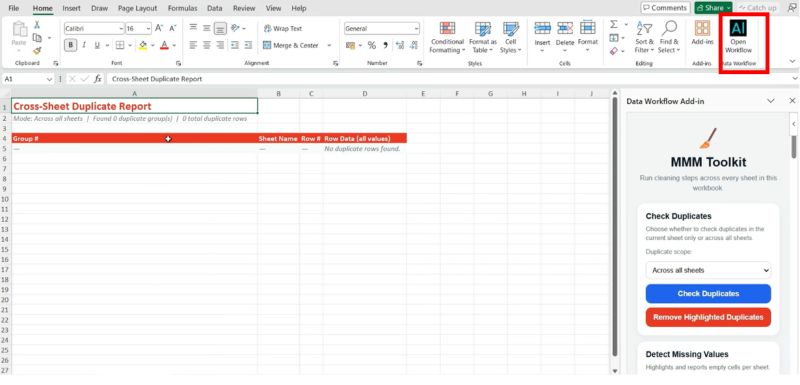Open the font color red swatch
800x385 pixels.
pyautogui.click(x=164, y=45)
